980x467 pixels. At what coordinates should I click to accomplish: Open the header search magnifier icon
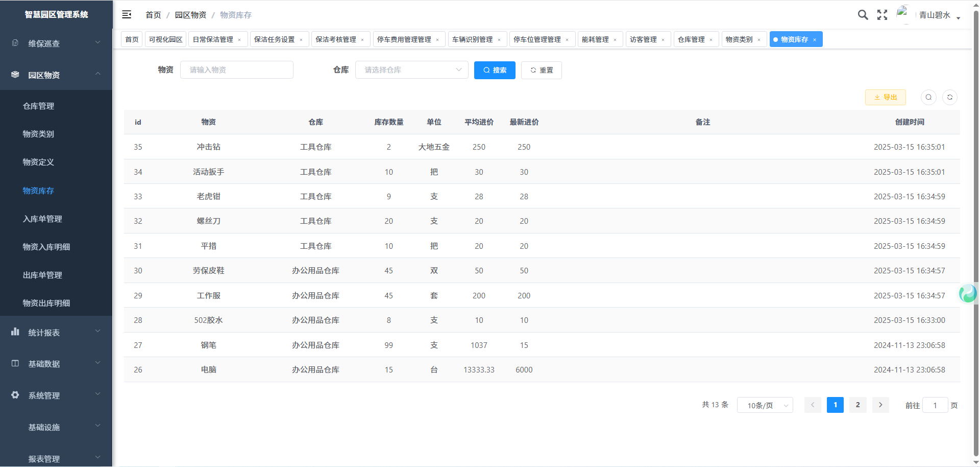(863, 15)
